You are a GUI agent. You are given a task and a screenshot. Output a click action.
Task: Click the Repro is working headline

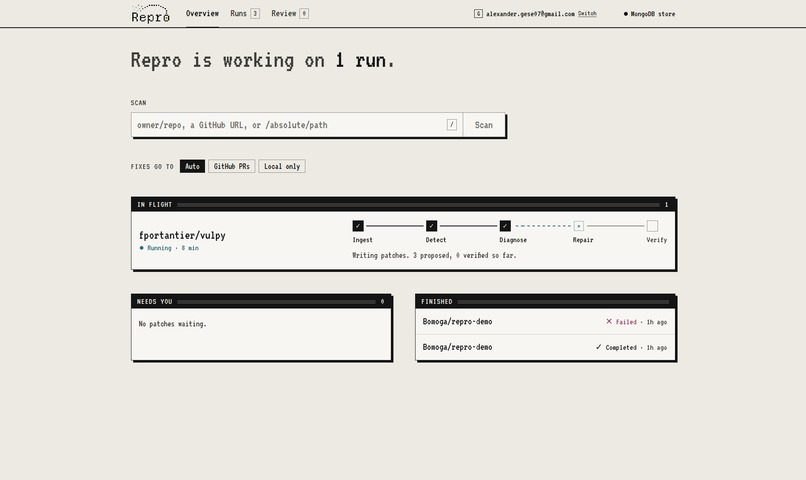click(263, 61)
